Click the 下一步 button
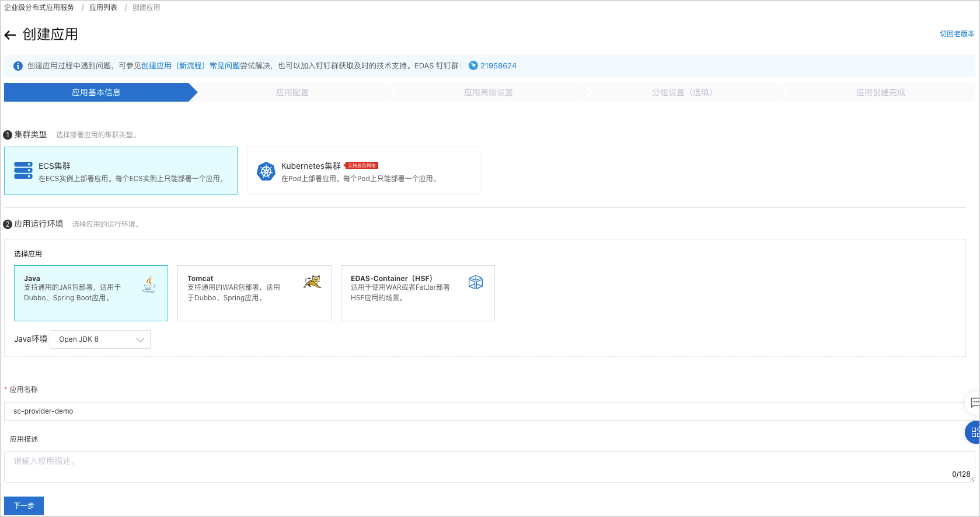This screenshot has width=980, height=517. pyautogui.click(x=24, y=506)
